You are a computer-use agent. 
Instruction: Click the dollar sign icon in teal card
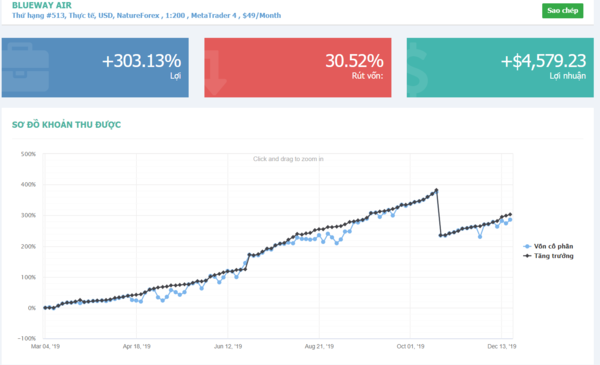[417, 70]
